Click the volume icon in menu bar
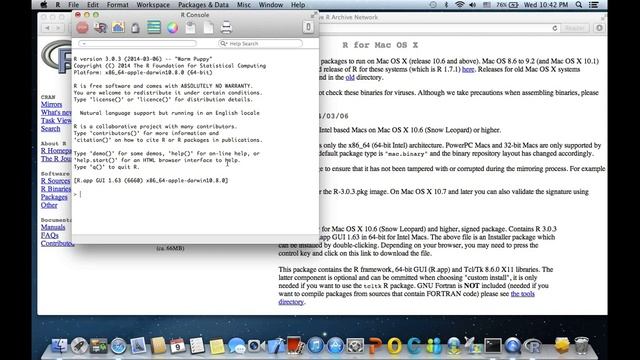Image resolution: width=640 pixels, height=360 pixels. click(473, 5)
